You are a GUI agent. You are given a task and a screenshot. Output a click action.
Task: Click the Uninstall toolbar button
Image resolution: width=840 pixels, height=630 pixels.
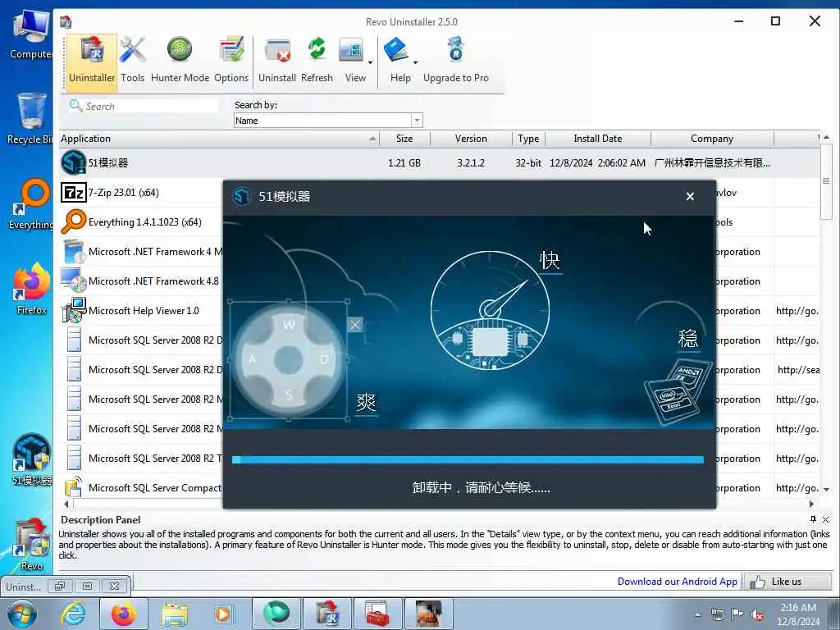[277, 60]
